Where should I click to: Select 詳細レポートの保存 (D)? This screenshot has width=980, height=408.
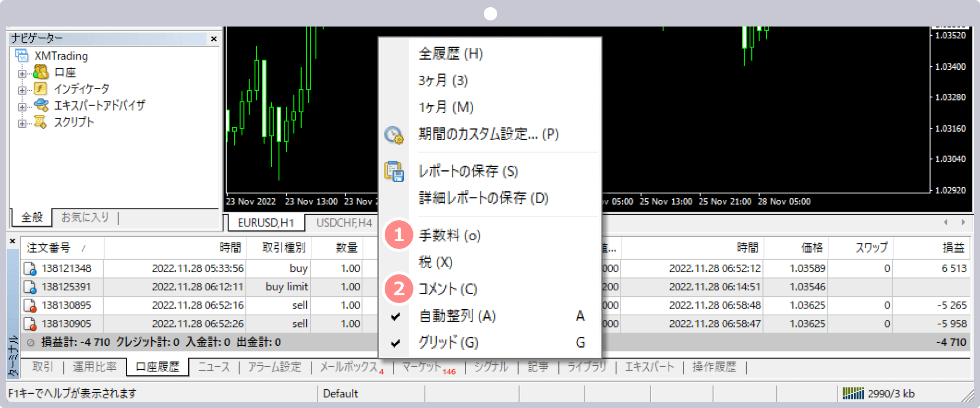[490, 198]
